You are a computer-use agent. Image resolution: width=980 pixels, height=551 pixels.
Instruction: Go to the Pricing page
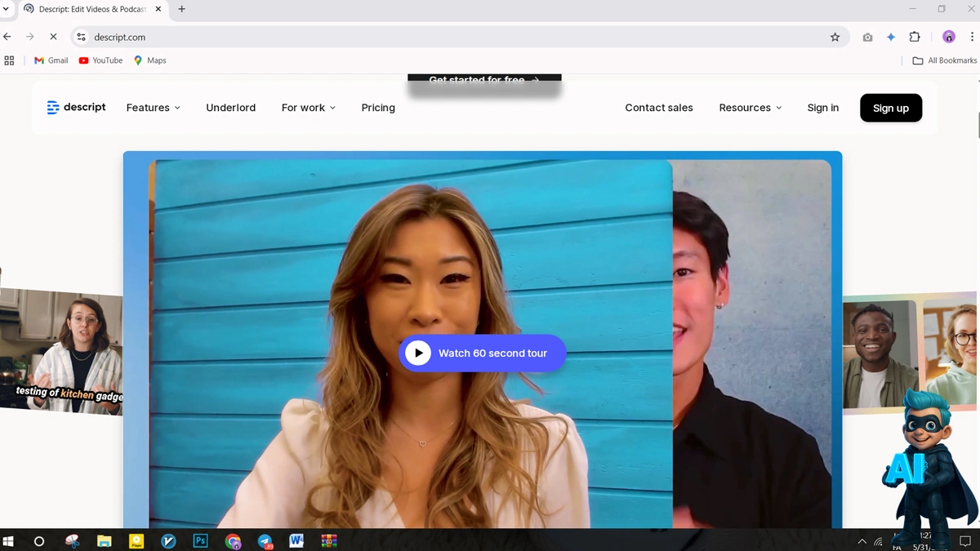[x=378, y=108]
